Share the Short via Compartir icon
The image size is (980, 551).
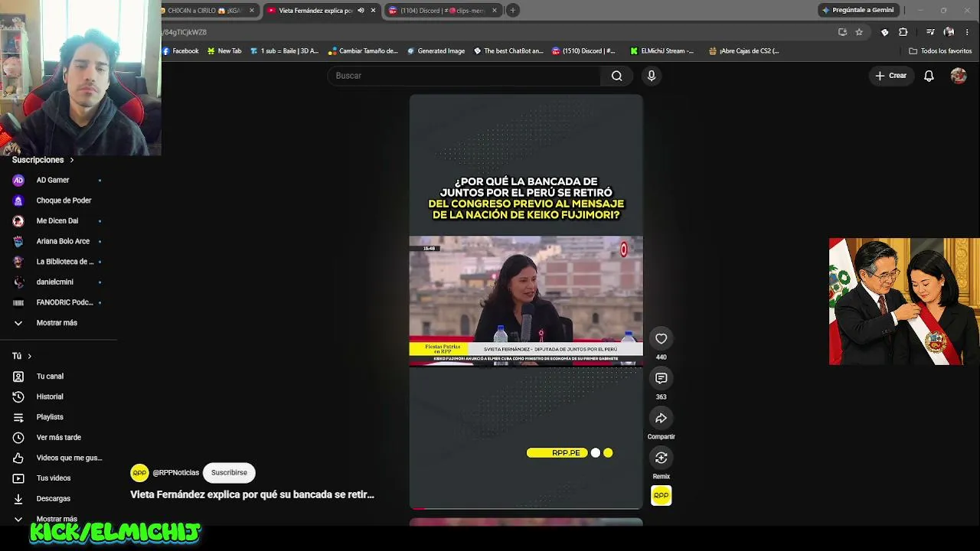pos(661,418)
